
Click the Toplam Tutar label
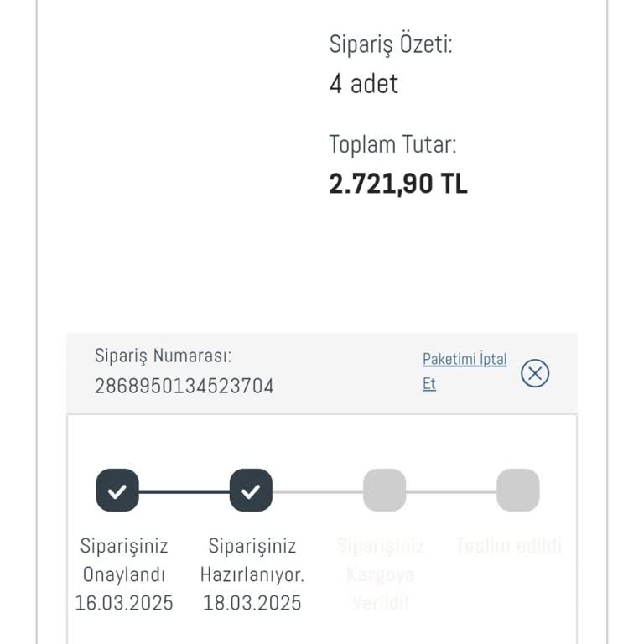(392, 144)
